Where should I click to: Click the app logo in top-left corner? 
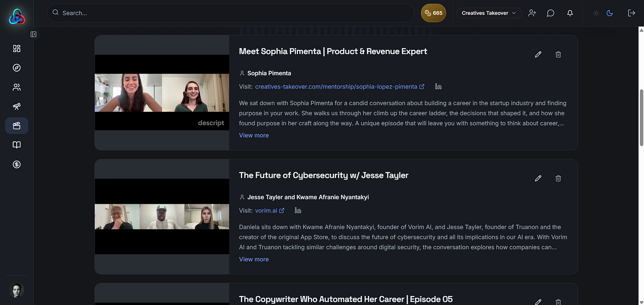pyautogui.click(x=17, y=17)
